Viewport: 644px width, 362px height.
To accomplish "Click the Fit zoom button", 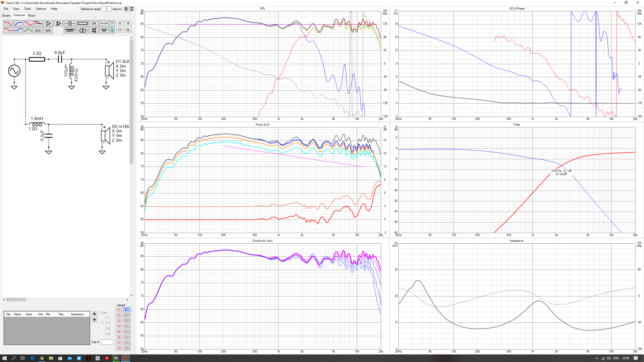I will (x=128, y=30).
